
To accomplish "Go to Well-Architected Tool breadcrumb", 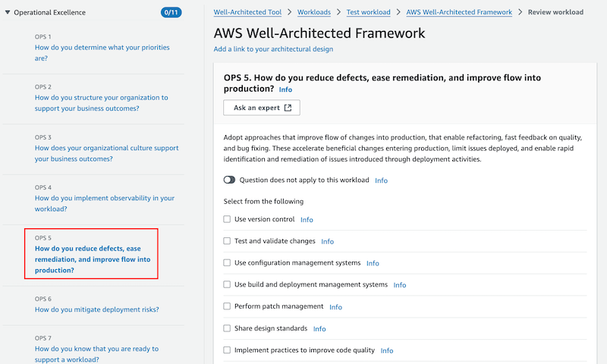I will 248,12.
